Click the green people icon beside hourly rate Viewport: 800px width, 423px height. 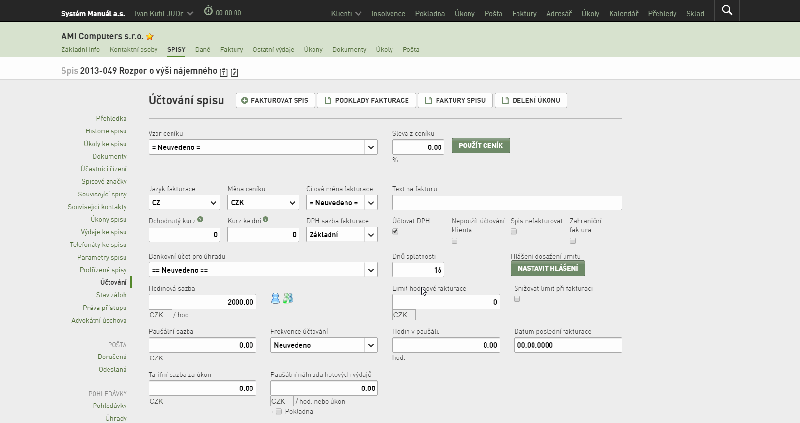pyautogui.click(x=288, y=298)
